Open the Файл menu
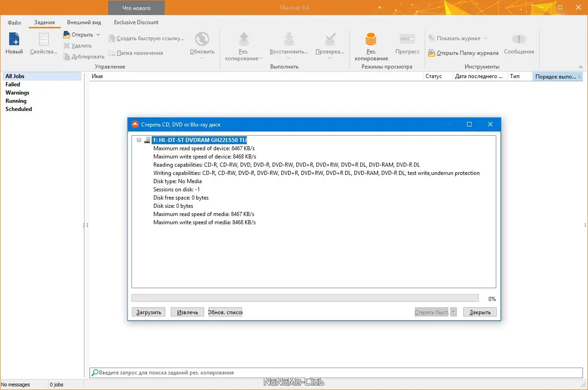 pyautogui.click(x=14, y=22)
